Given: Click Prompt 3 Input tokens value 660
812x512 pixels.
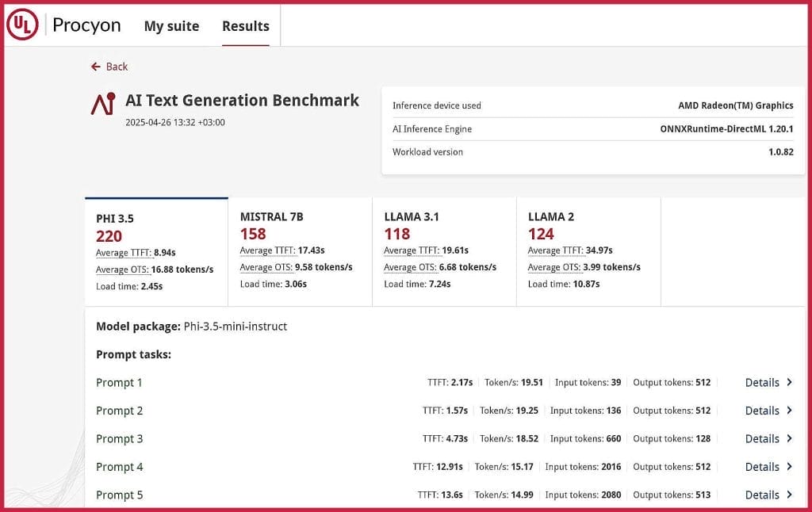Looking at the screenshot, I should point(614,438).
